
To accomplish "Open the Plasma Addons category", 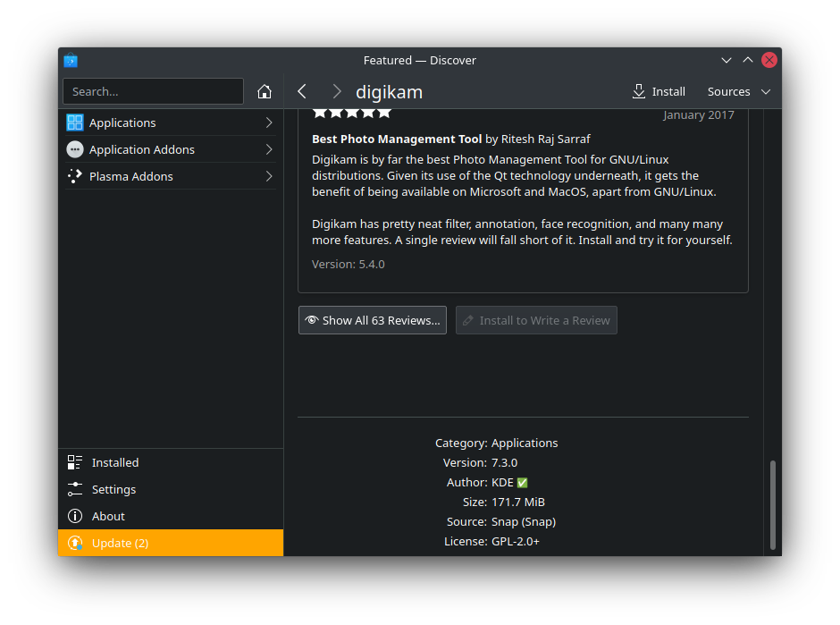I will coord(171,176).
